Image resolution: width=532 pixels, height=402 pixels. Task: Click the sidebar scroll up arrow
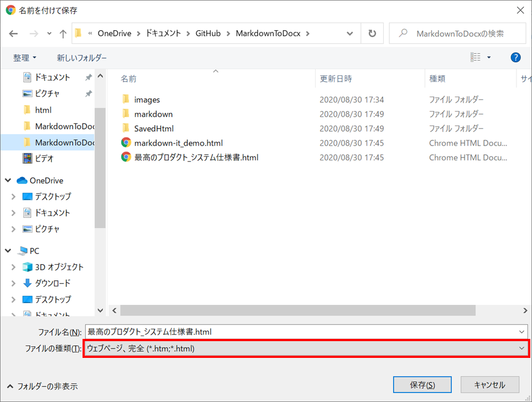[100, 76]
